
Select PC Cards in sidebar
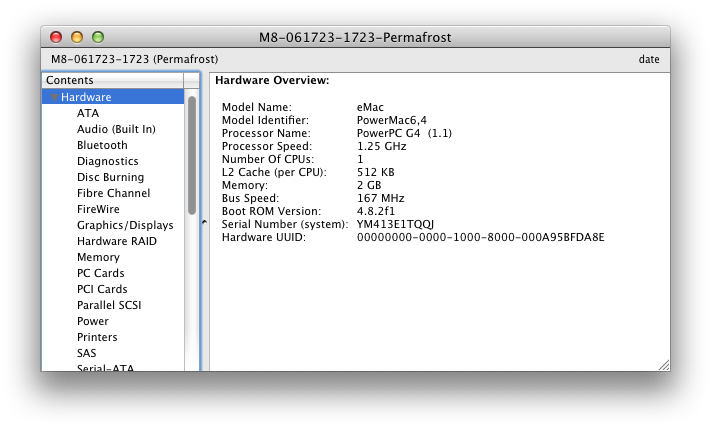click(x=100, y=273)
